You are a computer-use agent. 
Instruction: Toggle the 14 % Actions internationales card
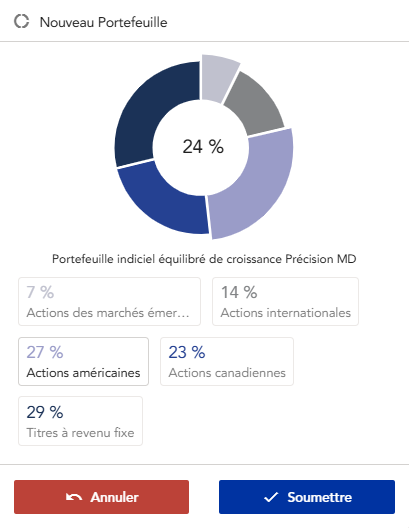click(x=285, y=301)
